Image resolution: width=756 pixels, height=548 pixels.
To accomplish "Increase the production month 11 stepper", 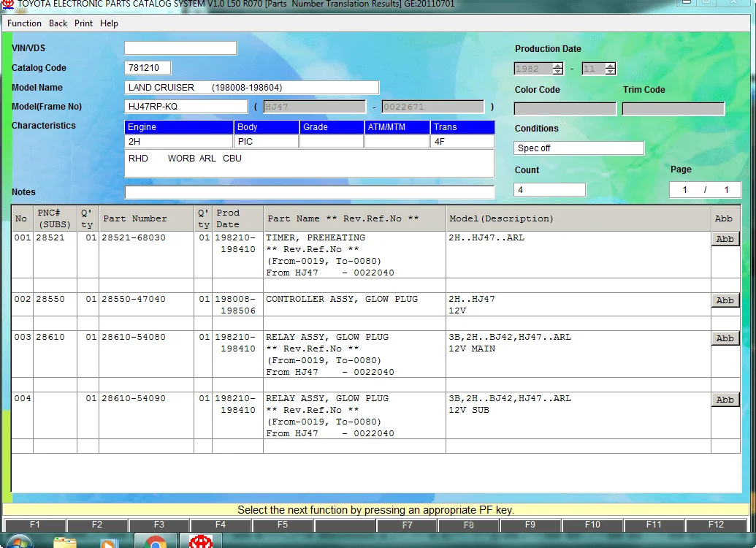I will pyautogui.click(x=611, y=66).
